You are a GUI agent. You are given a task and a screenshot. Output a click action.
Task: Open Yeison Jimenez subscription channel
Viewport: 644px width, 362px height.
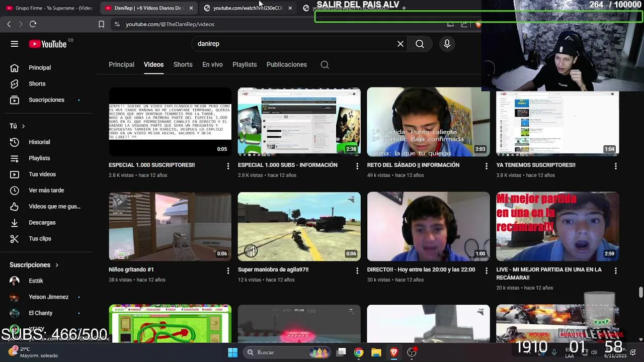(48, 297)
